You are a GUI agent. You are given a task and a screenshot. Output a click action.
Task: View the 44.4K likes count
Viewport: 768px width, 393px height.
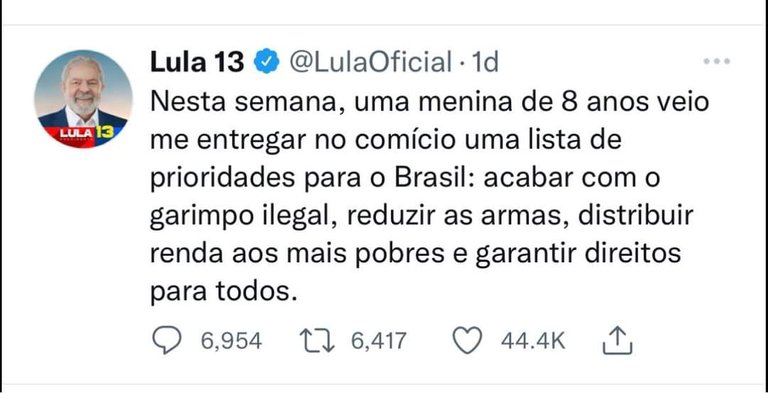point(533,341)
